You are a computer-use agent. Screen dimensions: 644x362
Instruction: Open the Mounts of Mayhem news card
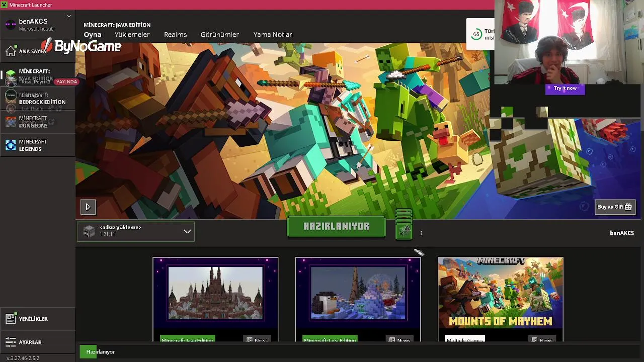pyautogui.click(x=500, y=300)
